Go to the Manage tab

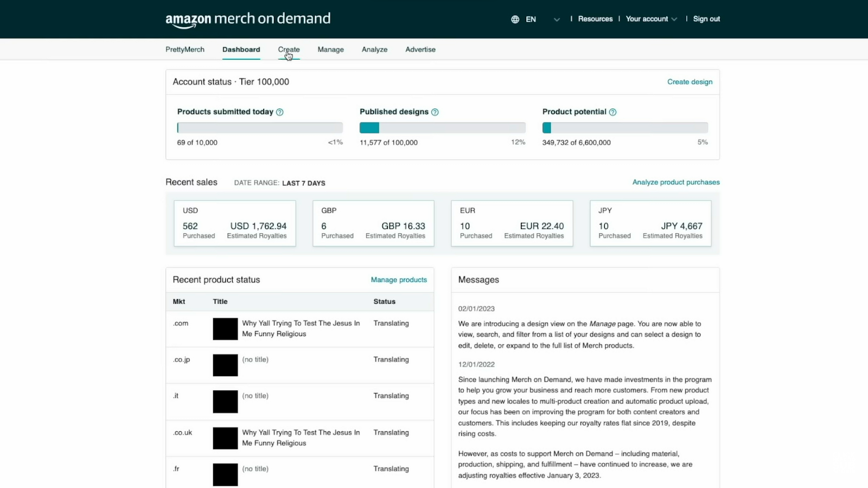click(x=331, y=49)
